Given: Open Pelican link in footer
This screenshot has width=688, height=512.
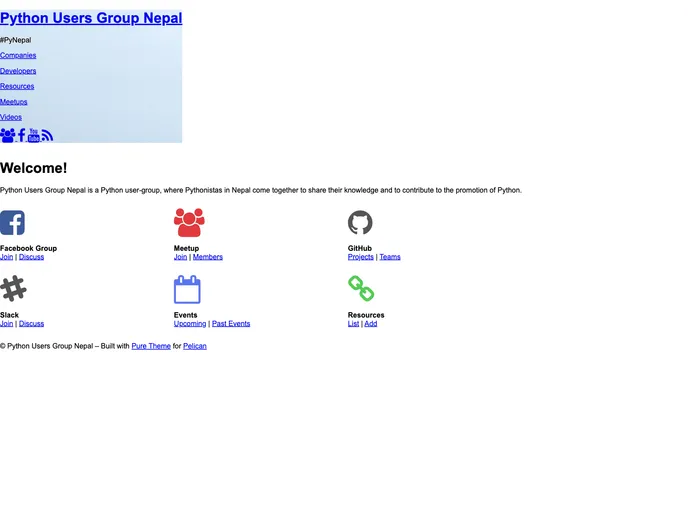Looking at the screenshot, I should pos(195,346).
